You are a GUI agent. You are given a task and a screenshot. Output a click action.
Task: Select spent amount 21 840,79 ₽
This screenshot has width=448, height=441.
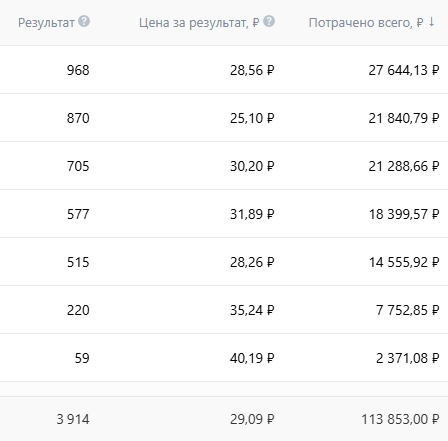tap(404, 118)
